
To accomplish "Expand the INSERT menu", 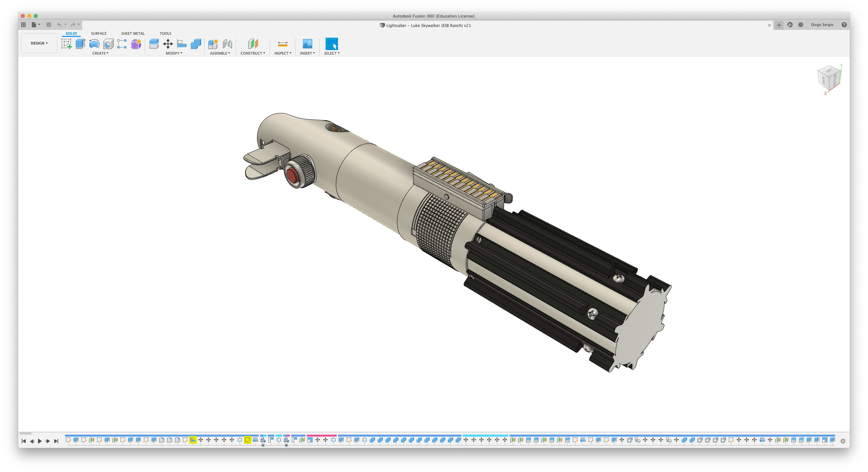I will point(307,53).
